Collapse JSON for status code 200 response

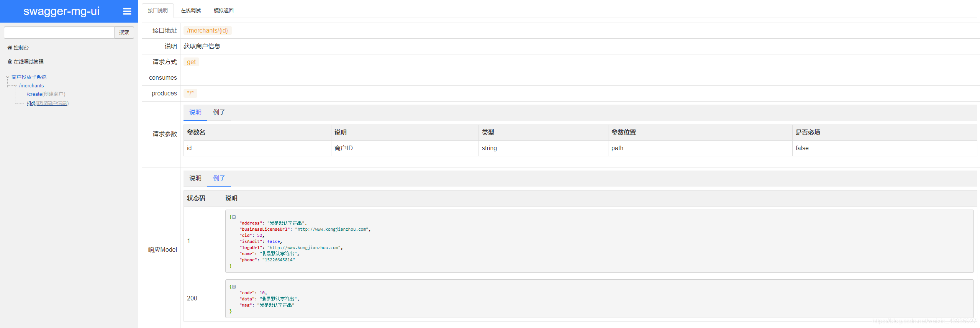[x=234, y=287]
